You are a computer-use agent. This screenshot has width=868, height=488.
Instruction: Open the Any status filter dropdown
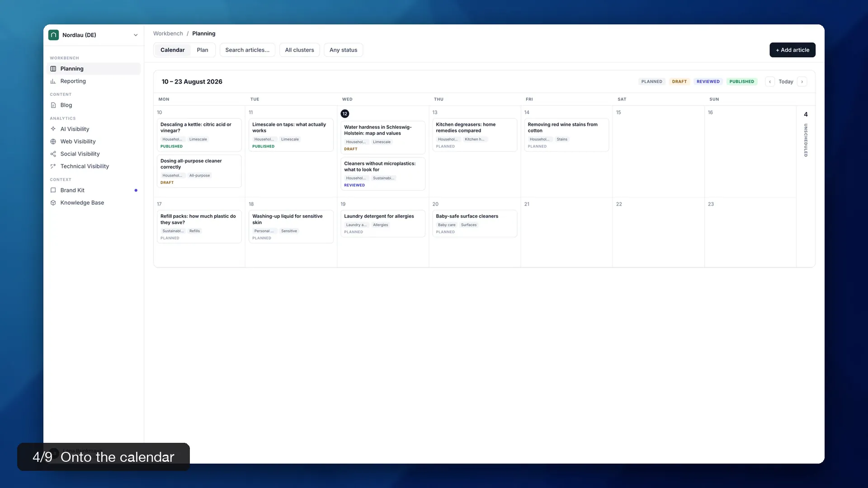[344, 50]
